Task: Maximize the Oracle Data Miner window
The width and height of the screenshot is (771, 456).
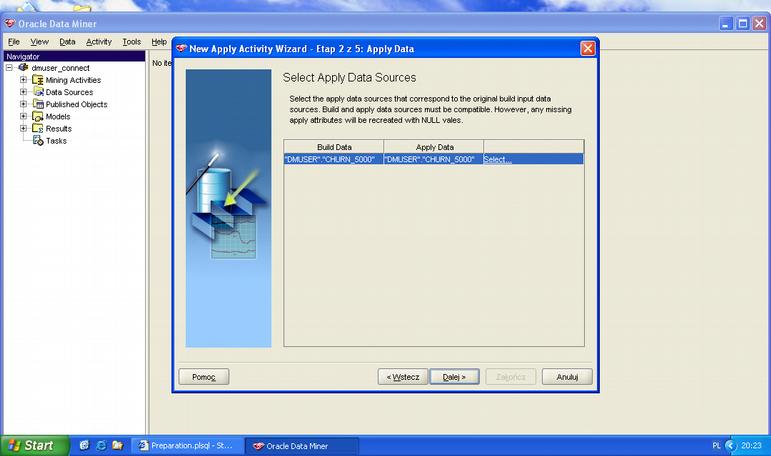Action: tap(743, 23)
